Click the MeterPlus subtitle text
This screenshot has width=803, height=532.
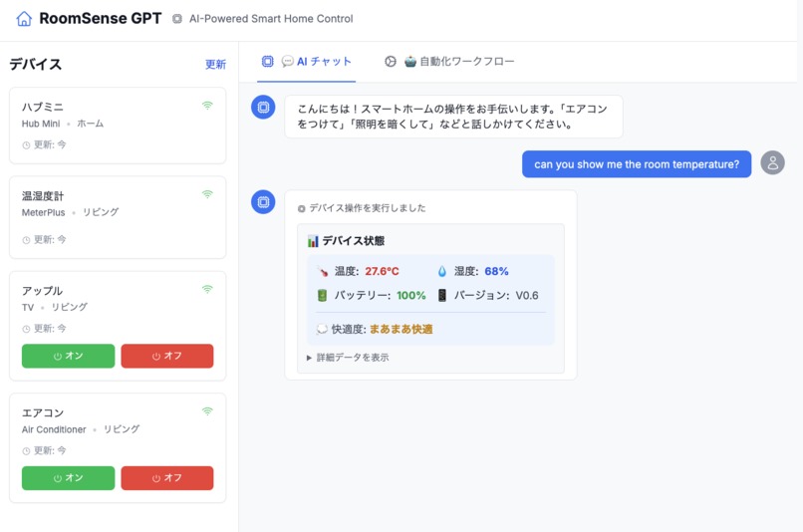coord(44,212)
